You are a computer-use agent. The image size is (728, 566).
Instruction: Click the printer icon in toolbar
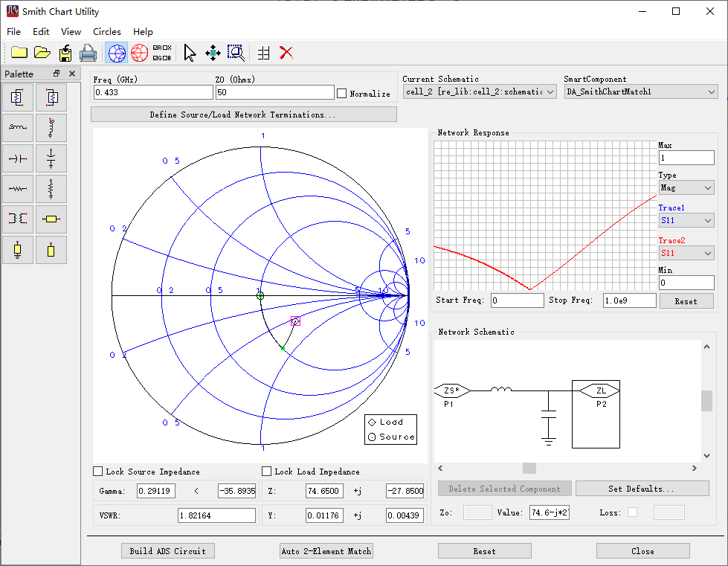pyautogui.click(x=88, y=53)
